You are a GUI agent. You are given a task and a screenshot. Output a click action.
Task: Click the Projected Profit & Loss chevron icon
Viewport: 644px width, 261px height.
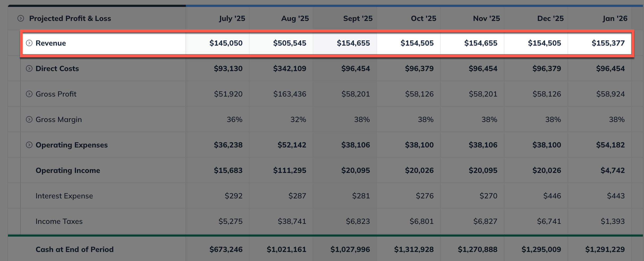tap(20, 18)
